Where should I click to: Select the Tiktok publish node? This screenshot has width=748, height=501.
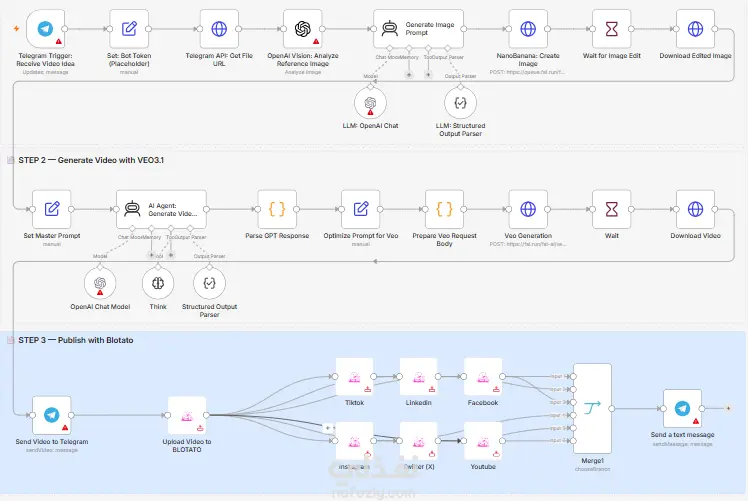[x=354, y=377]
